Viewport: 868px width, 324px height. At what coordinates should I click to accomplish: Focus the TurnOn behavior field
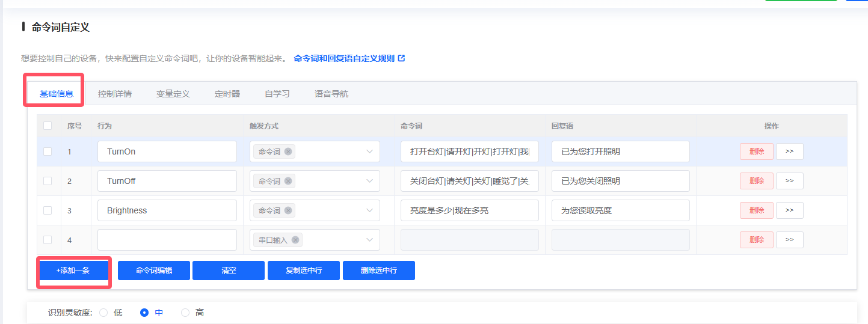coord(167,151)
